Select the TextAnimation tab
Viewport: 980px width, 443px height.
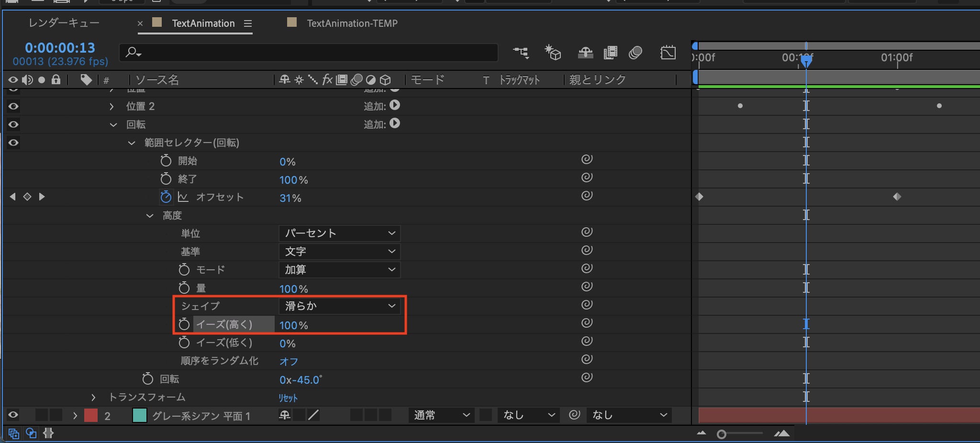click(203, 23)
